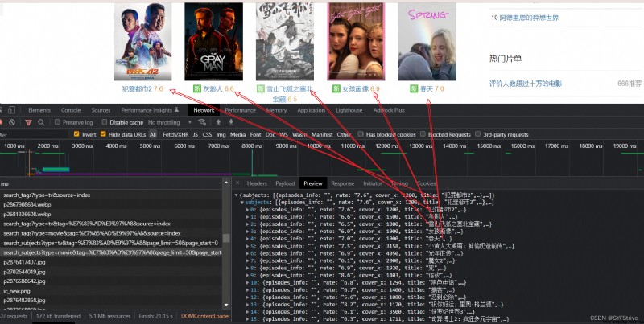Filter requests by CSS type
Image resolution: width=644 pixels, height=324 pixels.
[x=207, y=134]
